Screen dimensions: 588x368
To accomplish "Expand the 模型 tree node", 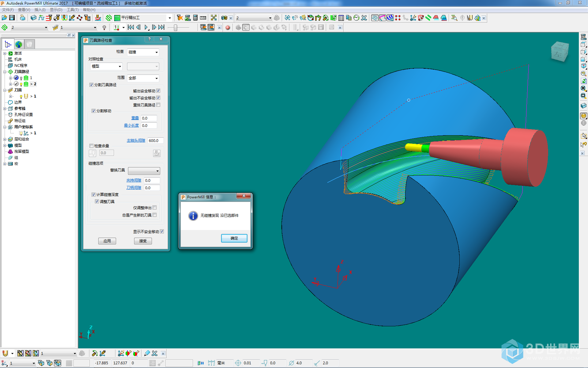I will (5, 145).
